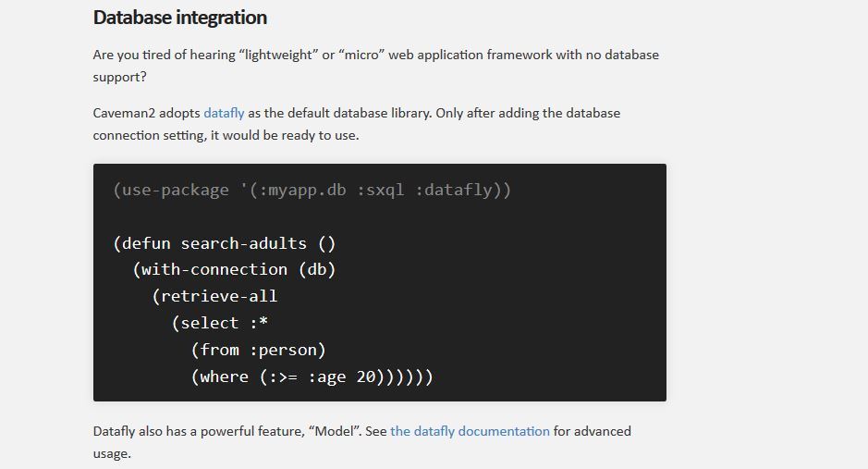868x469 pixels.
Task: Open the datafly documentation link
Action: pyautogui.click(x=470, y=431)
